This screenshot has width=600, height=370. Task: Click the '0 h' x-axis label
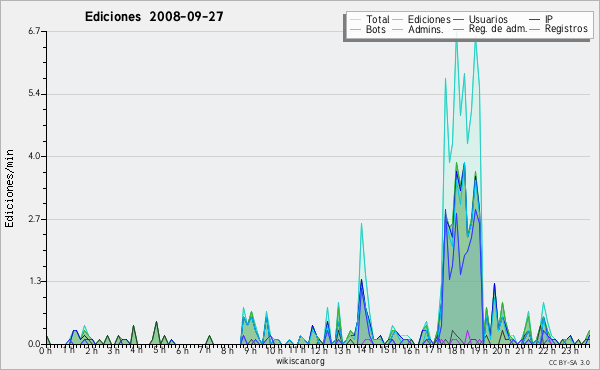(x=46, y=350)
